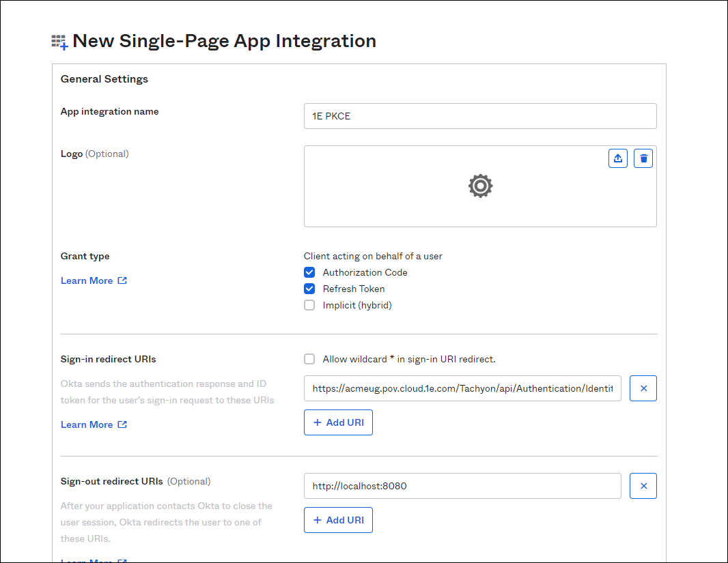Open the Learn More link under Grant type
Image resolution: width=728 pixels, height=563 pixels.
click(x=87, y=280)
